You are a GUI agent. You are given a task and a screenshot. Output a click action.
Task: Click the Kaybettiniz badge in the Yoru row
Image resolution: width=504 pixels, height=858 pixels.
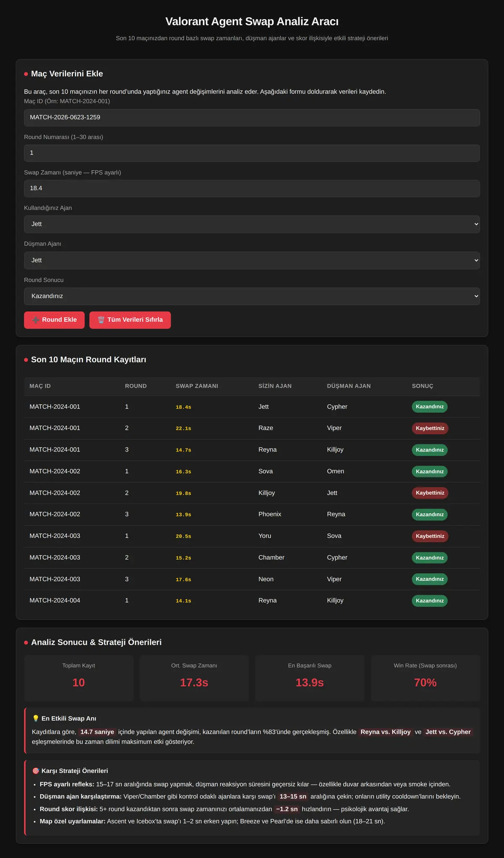pos(430,536)
